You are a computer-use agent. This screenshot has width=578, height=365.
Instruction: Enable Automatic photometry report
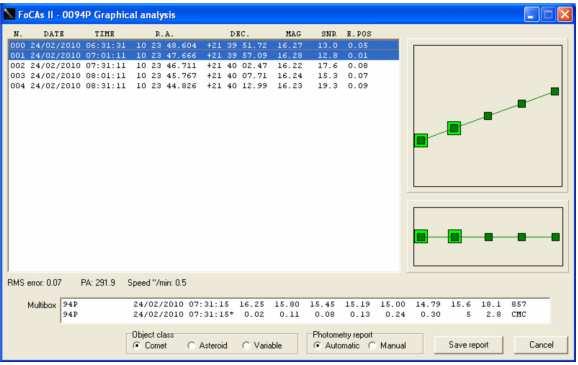click(336, 346)
